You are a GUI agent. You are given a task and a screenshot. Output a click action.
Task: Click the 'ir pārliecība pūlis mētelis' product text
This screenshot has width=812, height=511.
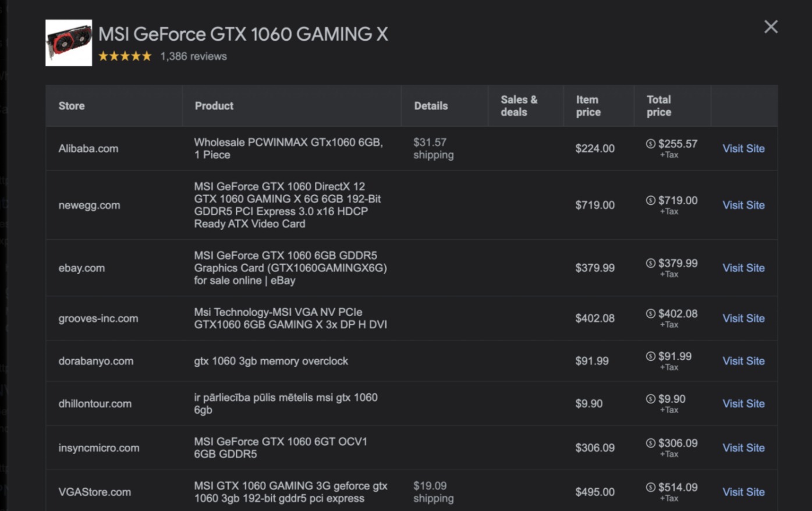[286, 403]
